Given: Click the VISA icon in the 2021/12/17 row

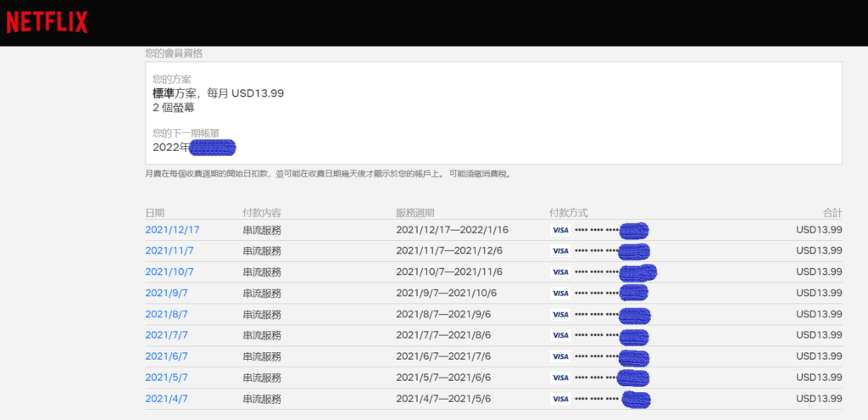Looking at the screenshot, I should [x=560, y=230].
